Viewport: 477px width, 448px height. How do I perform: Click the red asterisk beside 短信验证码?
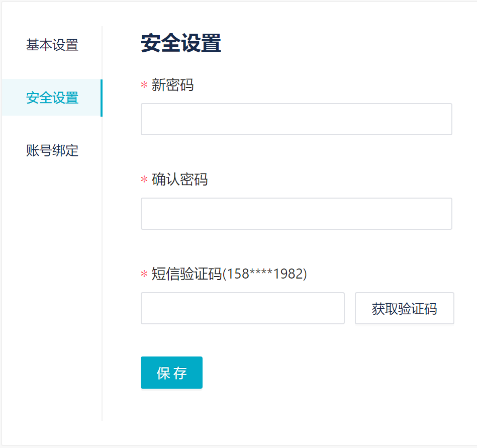coord(144,275)
